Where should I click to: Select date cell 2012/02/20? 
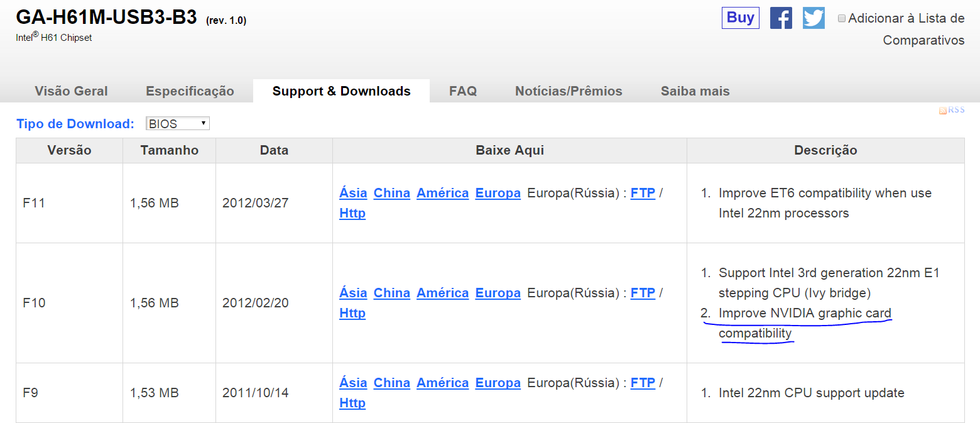coord(274,303)
